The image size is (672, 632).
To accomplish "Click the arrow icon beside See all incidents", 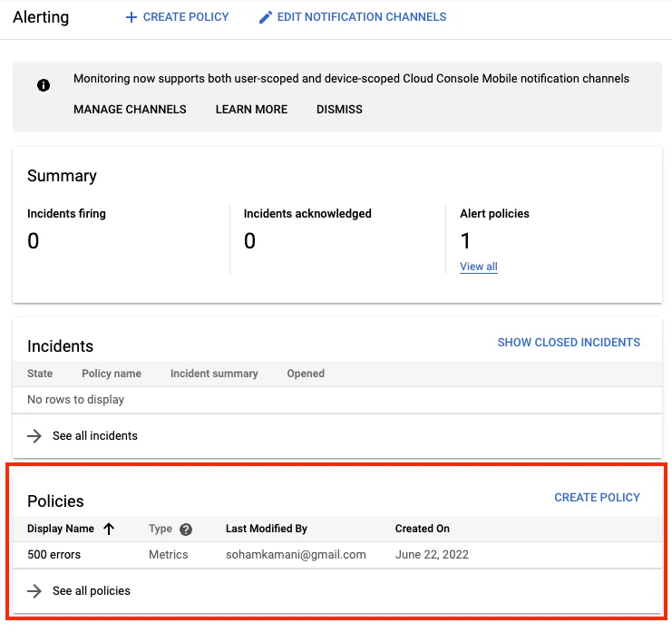I will (34, 436).
